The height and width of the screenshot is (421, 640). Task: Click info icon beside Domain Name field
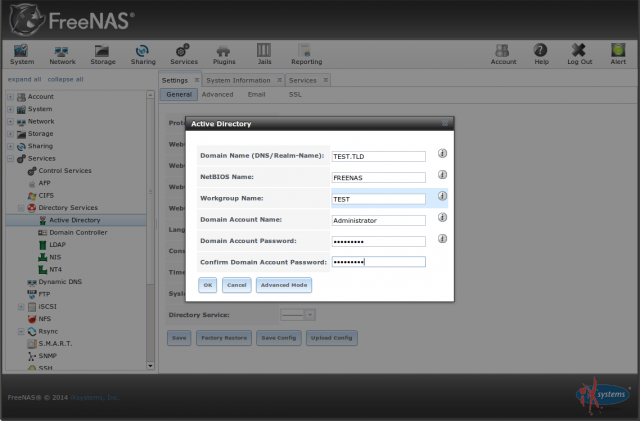pyautogui.click(x=442, y=153)
